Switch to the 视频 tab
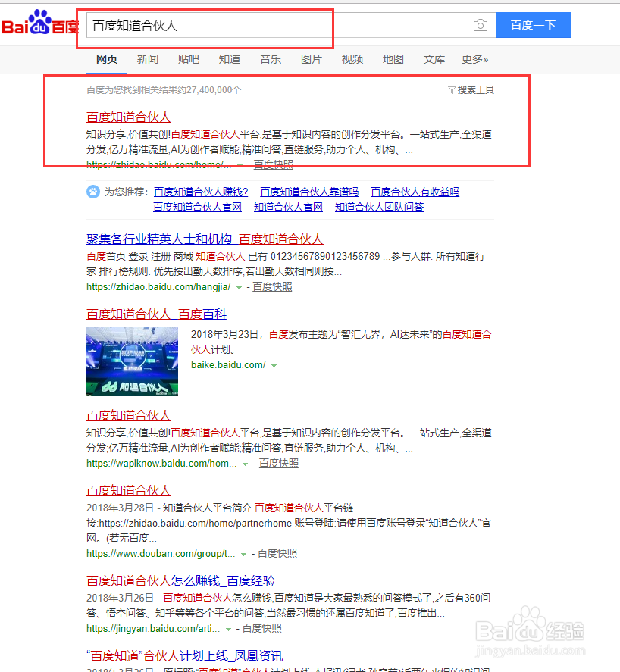Viewport: 620px width, 672px height. click(x=352, y=59)
